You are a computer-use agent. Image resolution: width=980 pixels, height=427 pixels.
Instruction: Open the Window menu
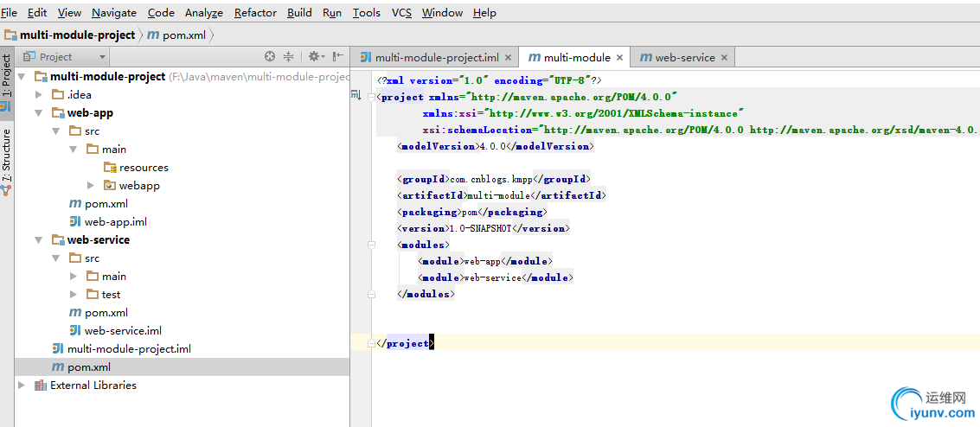(x=442, y=12)
